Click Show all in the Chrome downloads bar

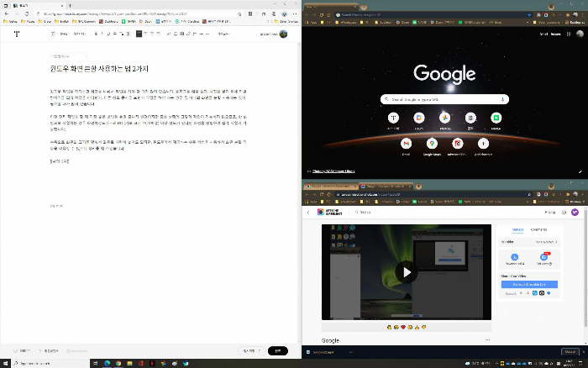point(570,352)
